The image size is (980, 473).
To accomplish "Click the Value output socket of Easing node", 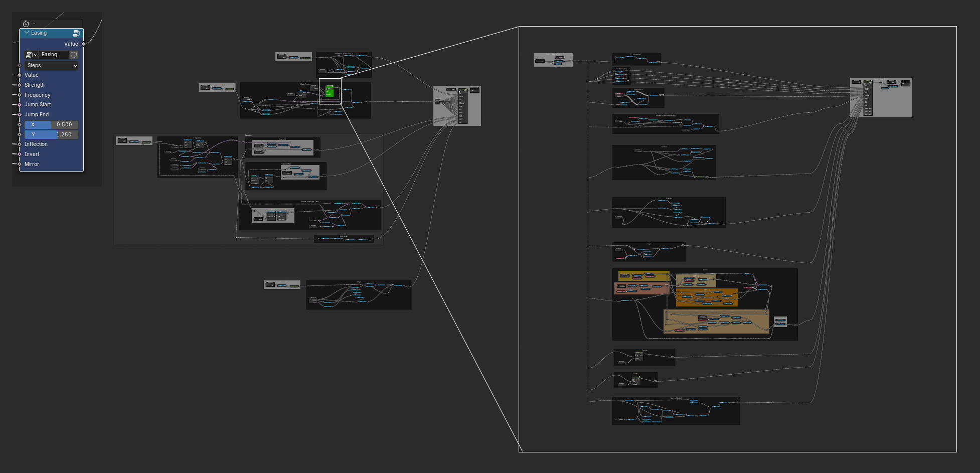I will 83,44.
